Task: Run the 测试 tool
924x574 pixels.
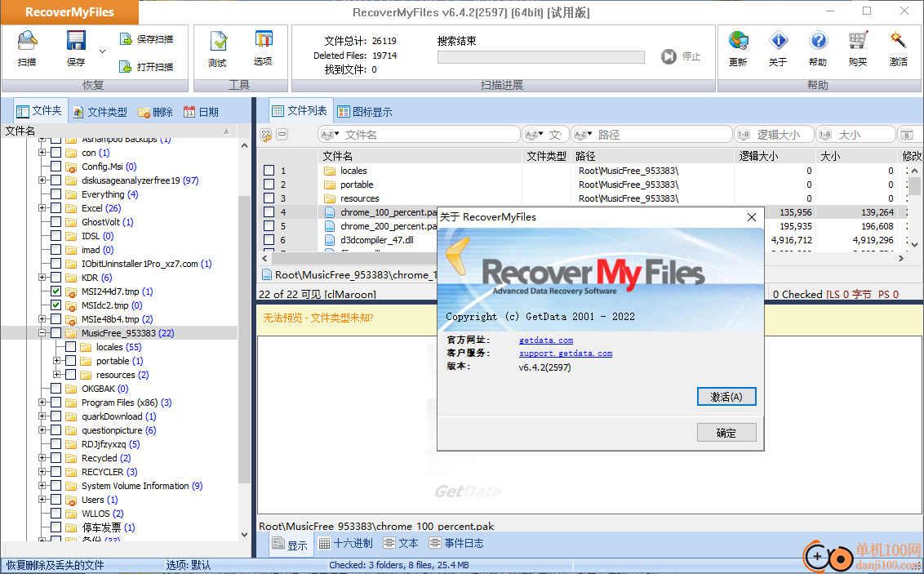Action: 217,49
